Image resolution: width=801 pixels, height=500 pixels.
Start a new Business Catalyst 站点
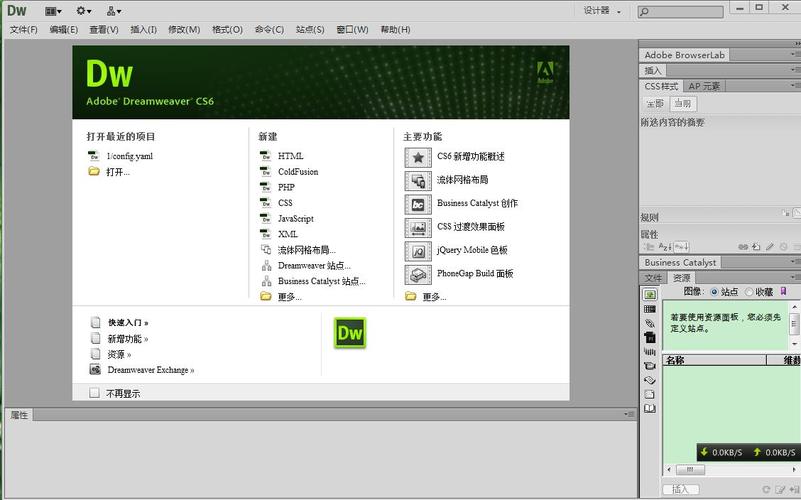pos(321,281)
